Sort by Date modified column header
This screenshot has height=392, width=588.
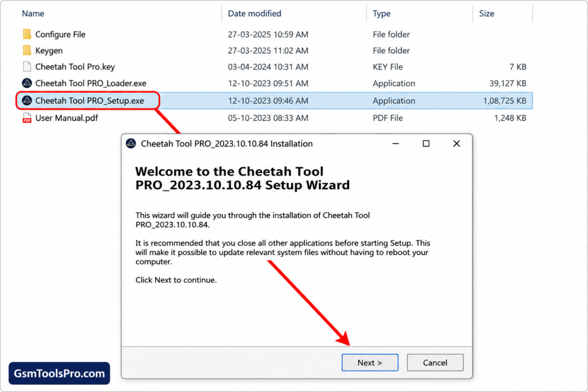[254, 14]
